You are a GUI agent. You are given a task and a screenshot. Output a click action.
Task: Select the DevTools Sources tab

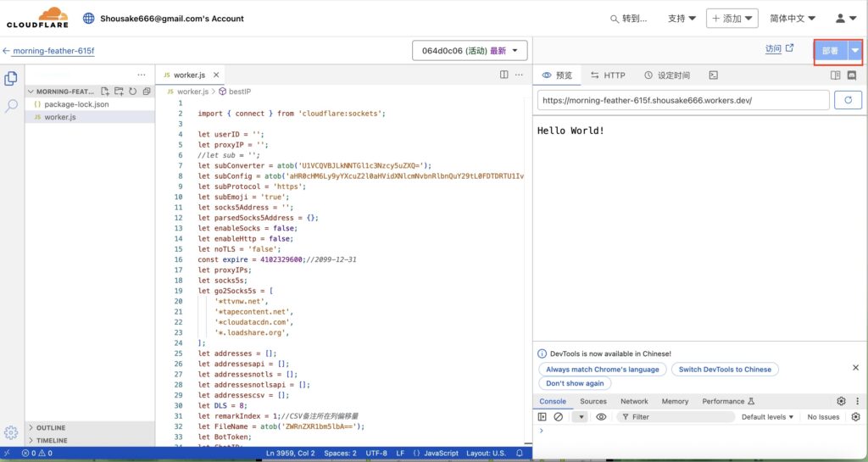coord(593,401)
